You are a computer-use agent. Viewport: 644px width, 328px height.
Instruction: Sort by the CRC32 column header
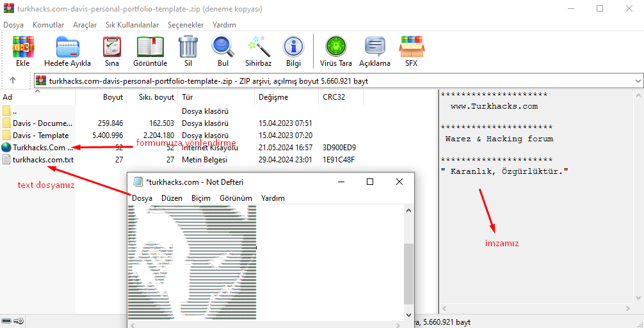[x=341, y=97]
